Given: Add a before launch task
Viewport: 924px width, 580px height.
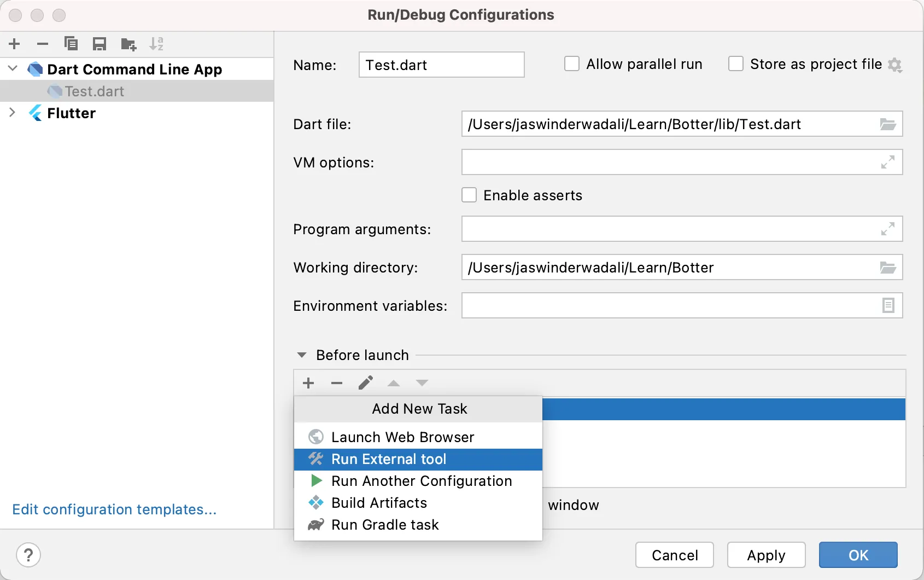Looking at the screenshot, I should tap(308, 383).
